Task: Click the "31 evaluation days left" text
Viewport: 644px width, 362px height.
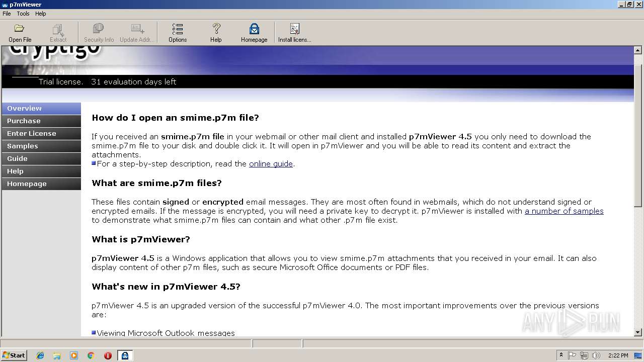Action: click(x=133, y=81)
